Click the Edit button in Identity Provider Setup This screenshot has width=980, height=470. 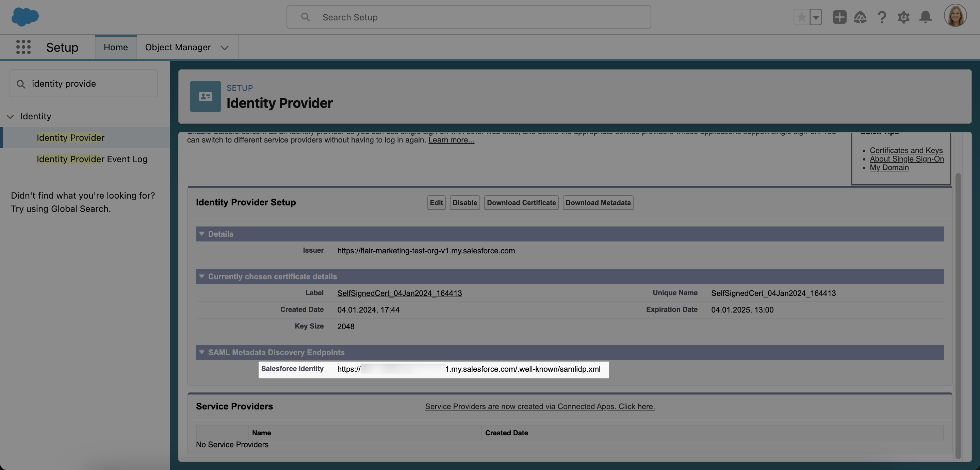[x=436, y=202]
